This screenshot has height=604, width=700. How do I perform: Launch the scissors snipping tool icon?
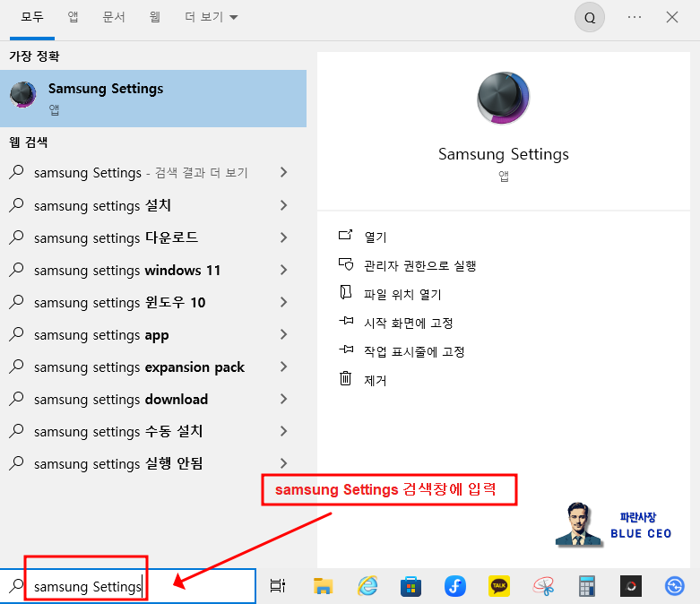(543, 586)
